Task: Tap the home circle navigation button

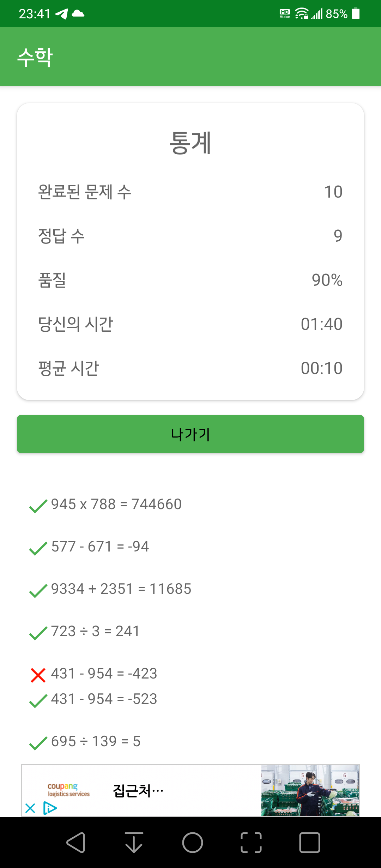Action: (x=192, y=843)
